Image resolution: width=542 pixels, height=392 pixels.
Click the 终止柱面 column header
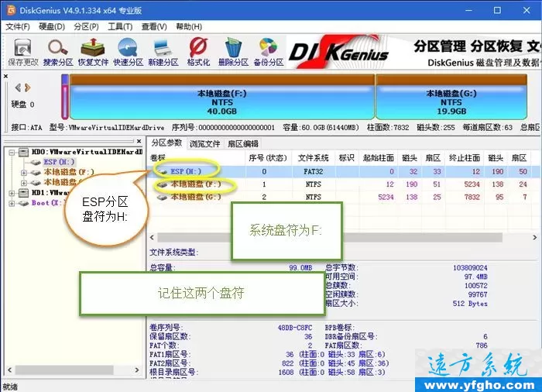(x=465, y=158)
